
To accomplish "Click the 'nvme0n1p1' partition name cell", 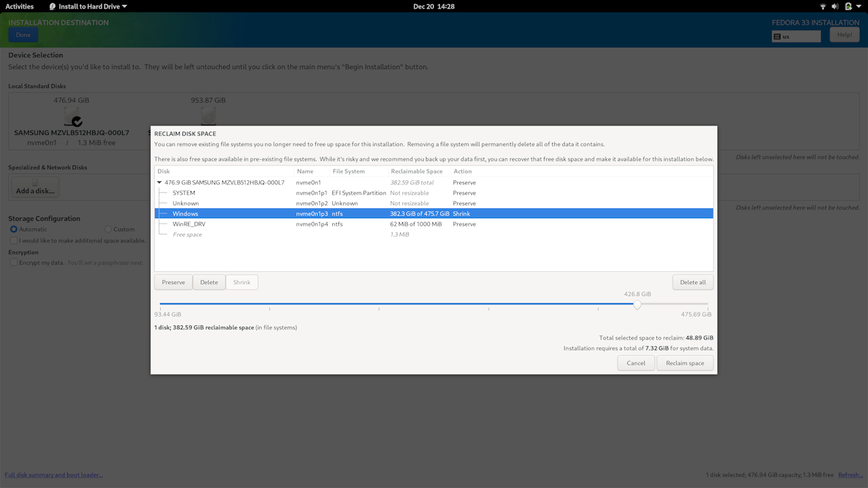I will (x=312, y=193).
